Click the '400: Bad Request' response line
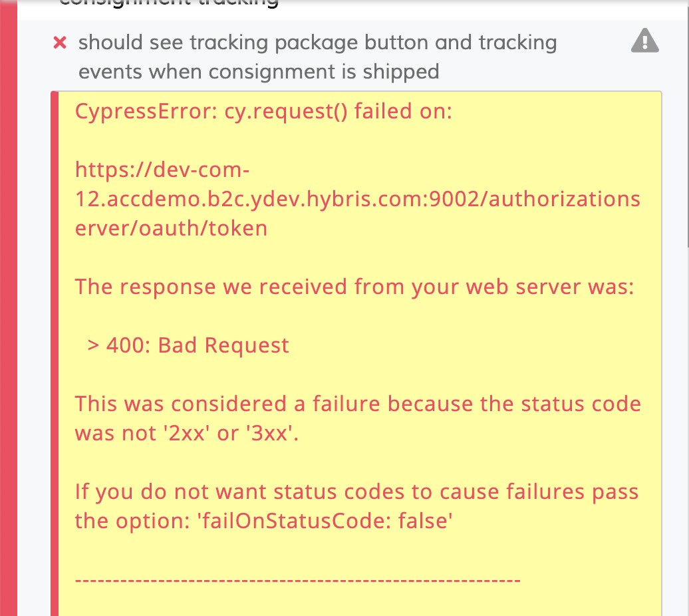 coord(188,345)
